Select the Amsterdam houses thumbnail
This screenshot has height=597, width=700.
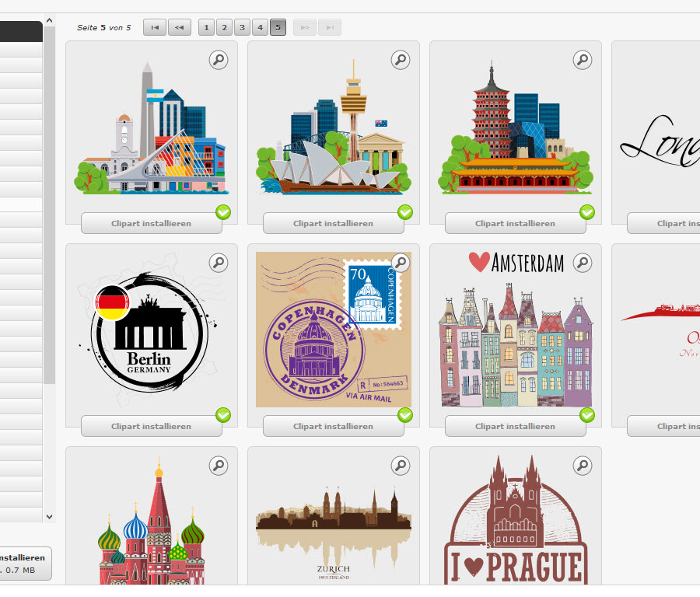[516, 330]
